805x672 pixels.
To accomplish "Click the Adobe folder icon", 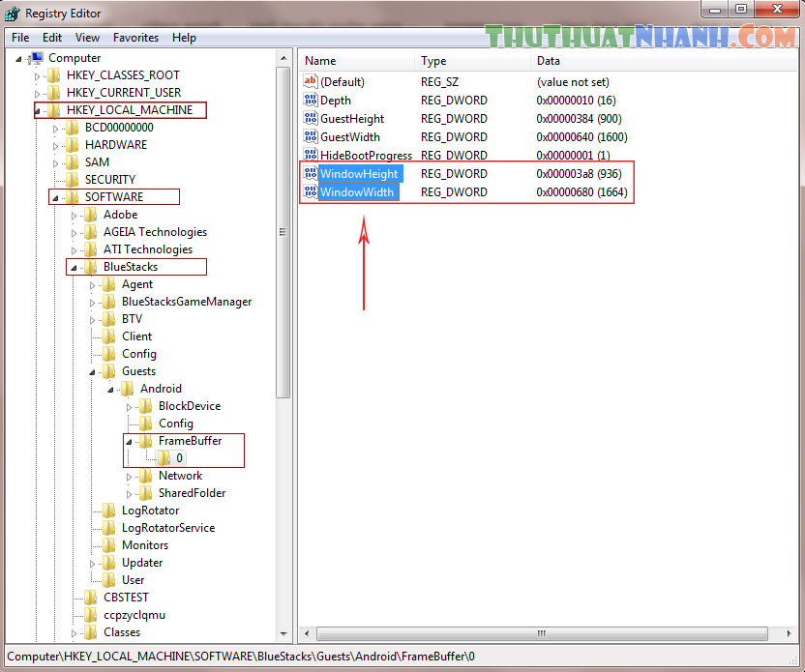I will click(x=91, y=215).
